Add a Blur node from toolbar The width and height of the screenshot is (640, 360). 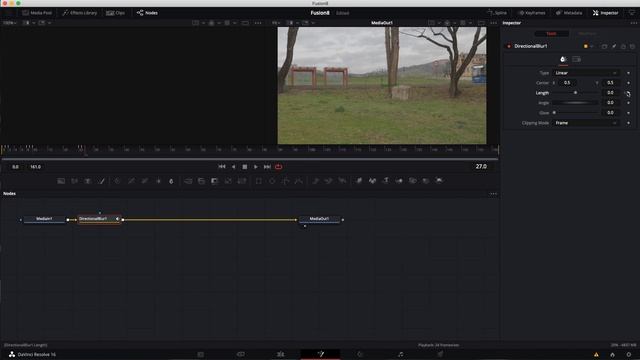(171, 181)
